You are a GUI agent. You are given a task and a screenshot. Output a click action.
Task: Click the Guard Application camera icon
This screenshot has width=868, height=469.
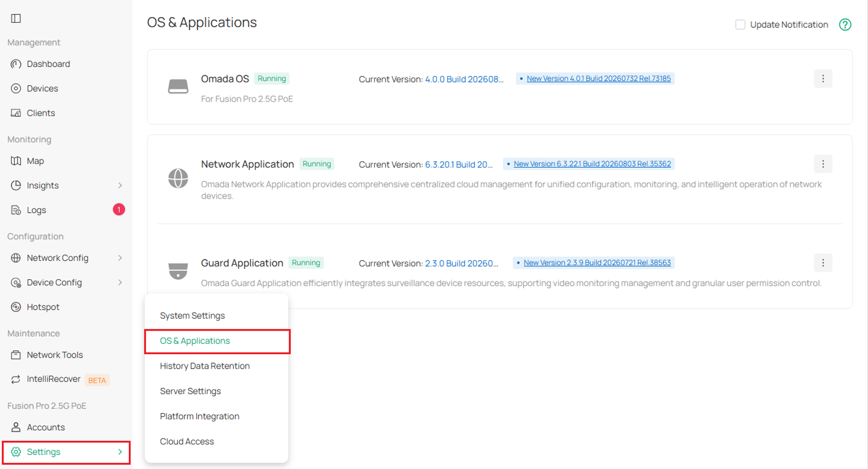[x=178, y=271]
